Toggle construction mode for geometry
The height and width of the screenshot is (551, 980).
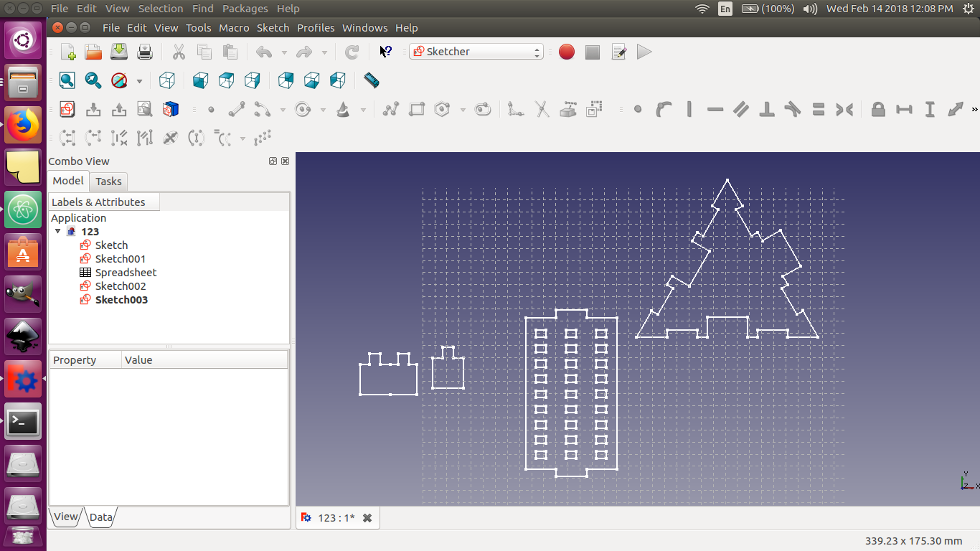coord(593,109)
